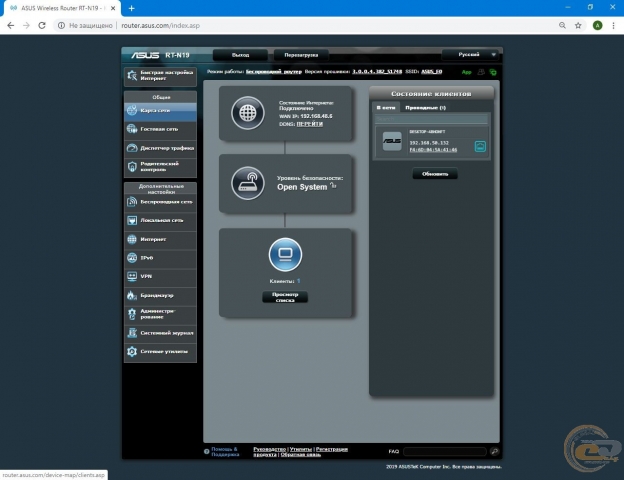The height and width of the screenshot is (480, 624).
Task: Reload the page in browser
Action: pyautogui.click(x=42, y=25)
